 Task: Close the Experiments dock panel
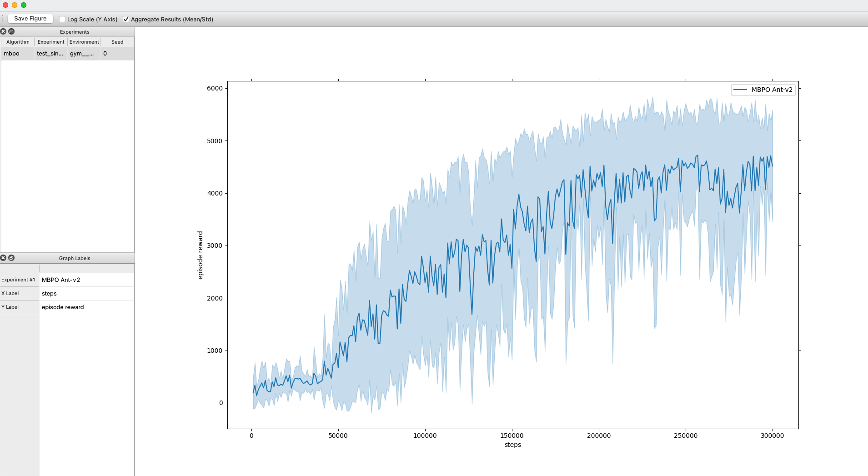[4, 31]
